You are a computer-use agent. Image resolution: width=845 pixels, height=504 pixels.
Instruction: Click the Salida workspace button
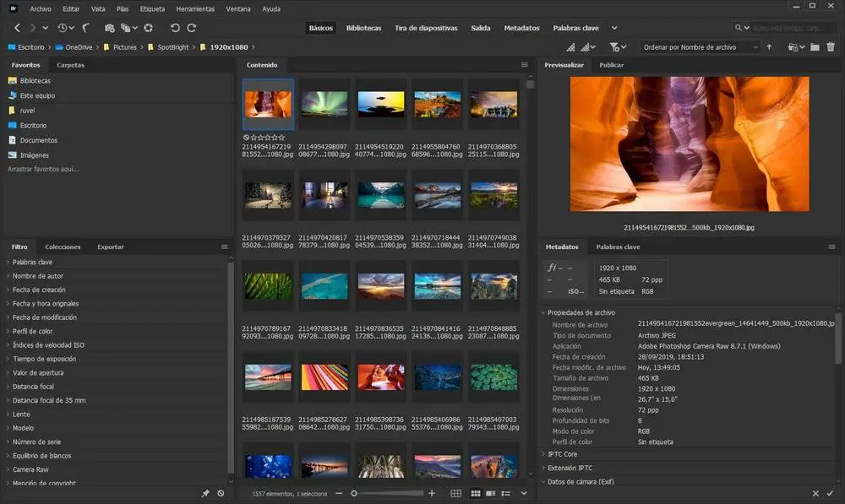point(480,27)
